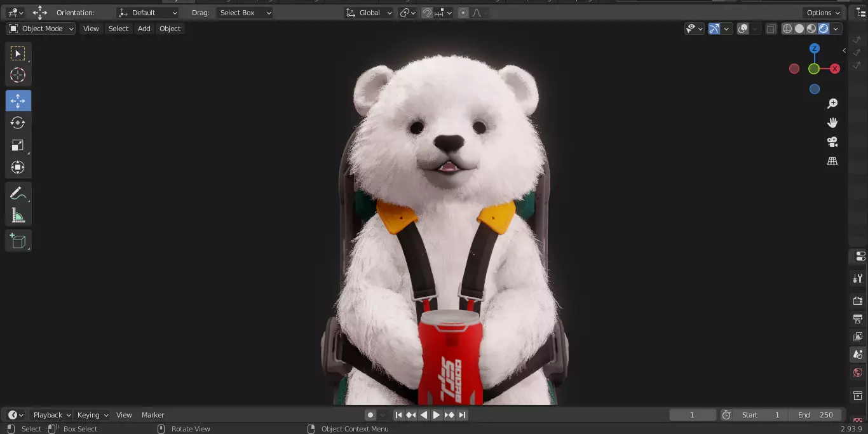Image resolution: width=868 pixels, height=434 pixels.
Task: Open the View Layer properties tab
Action: click(x=858, y=336)
